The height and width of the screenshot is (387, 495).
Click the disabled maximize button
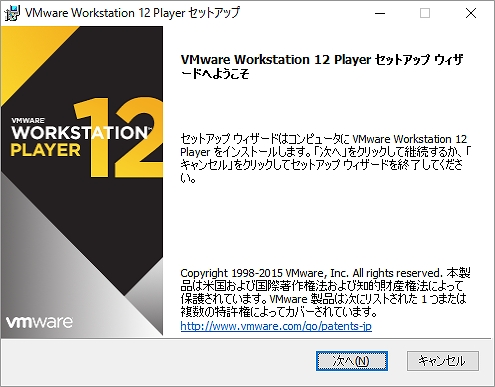pyautogui.click(x=425, y=13)
